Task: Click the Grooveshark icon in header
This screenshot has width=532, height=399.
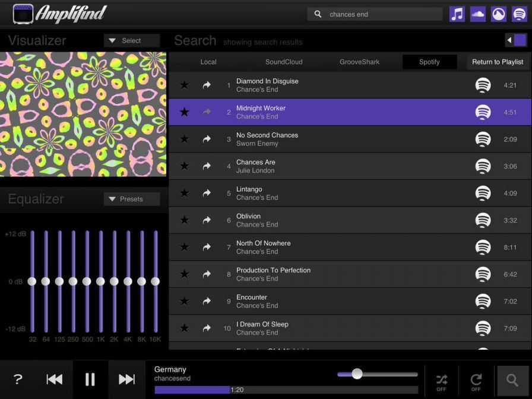Action: tap(499, 14)
